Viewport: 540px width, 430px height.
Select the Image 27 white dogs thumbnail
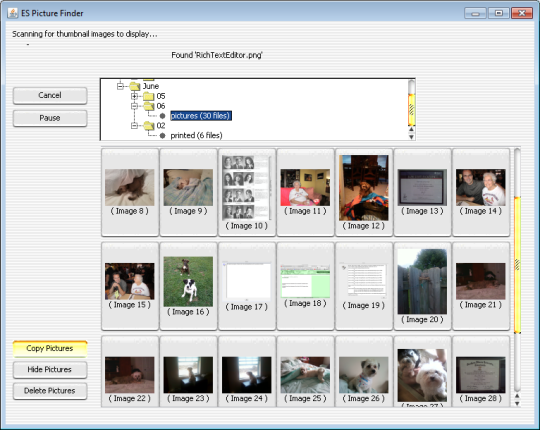[x=422, y=372]
